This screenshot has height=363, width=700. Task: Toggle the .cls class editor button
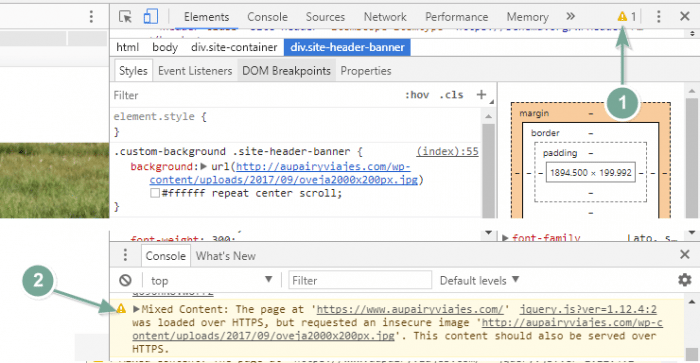click(451, 95)
